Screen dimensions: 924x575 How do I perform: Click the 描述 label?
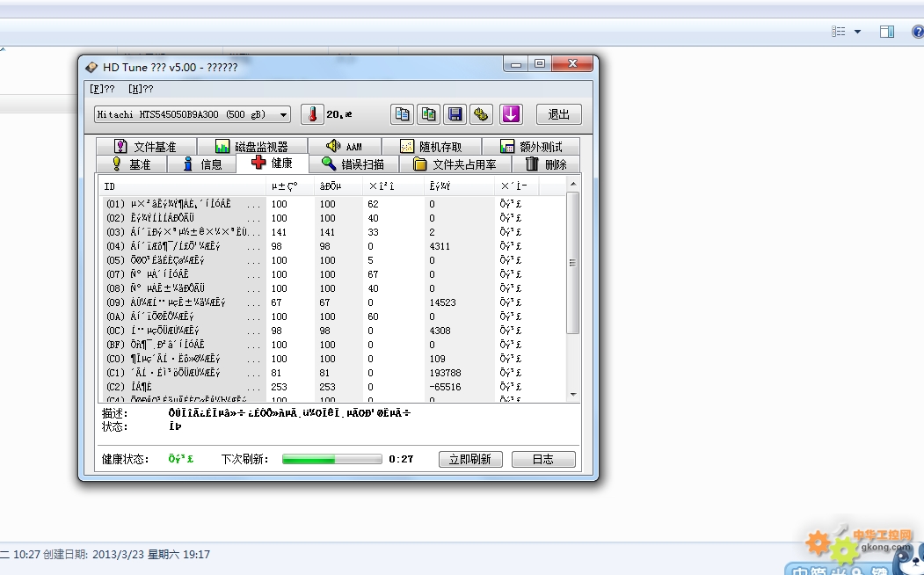point(114,413)
